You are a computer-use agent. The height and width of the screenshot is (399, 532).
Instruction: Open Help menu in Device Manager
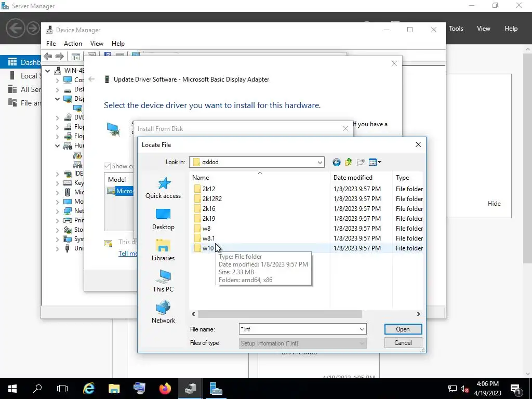tap(118, 44)
